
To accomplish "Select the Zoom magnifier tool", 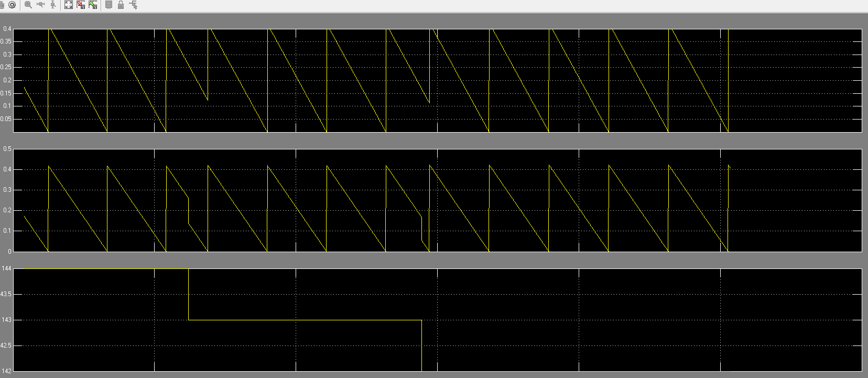I will 28,5.
